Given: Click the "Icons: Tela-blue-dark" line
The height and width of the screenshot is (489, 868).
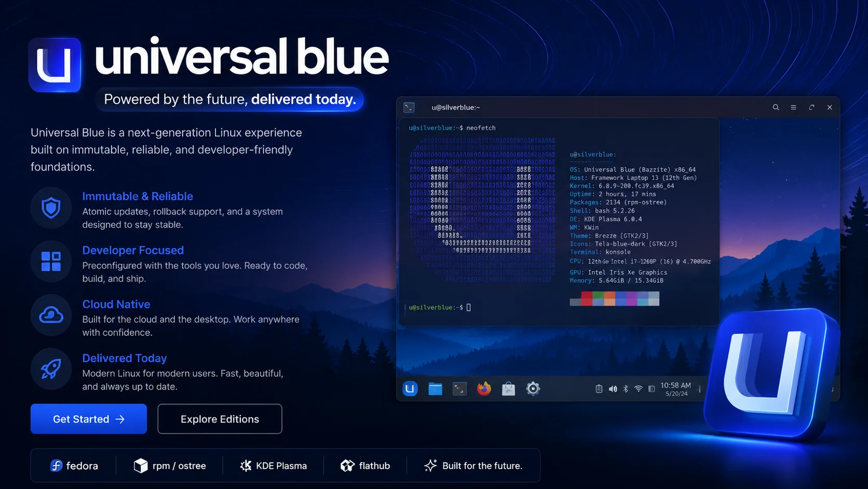Looking at the screenshot, I should tap(623, 244).
